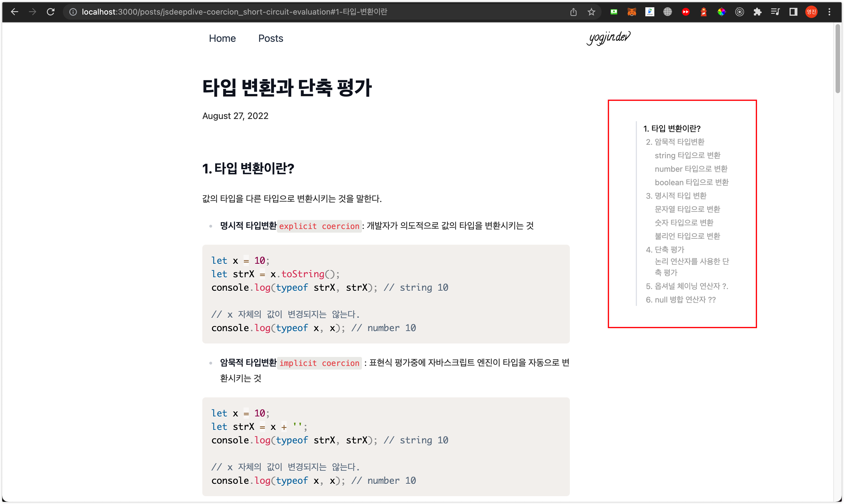Click the 'explicit coercion' inline code
844x504 pixels.
click(x=319, y=226)
